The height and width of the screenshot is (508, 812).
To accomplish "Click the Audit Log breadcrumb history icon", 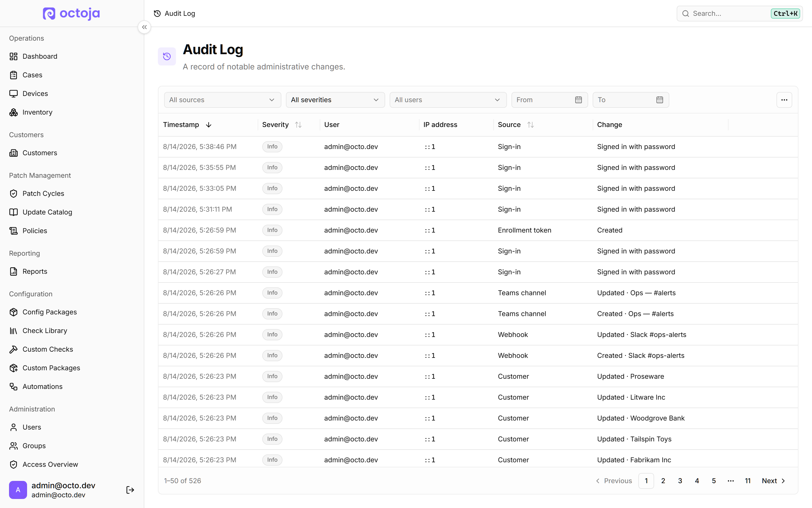I will point(157,14).
